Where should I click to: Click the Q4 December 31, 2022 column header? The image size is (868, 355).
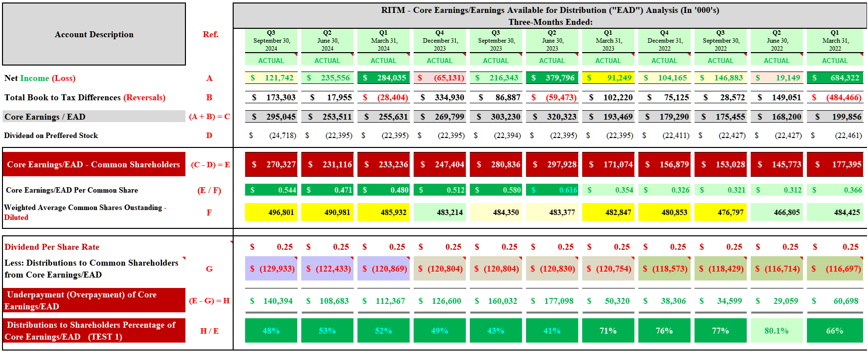[664, 41]
